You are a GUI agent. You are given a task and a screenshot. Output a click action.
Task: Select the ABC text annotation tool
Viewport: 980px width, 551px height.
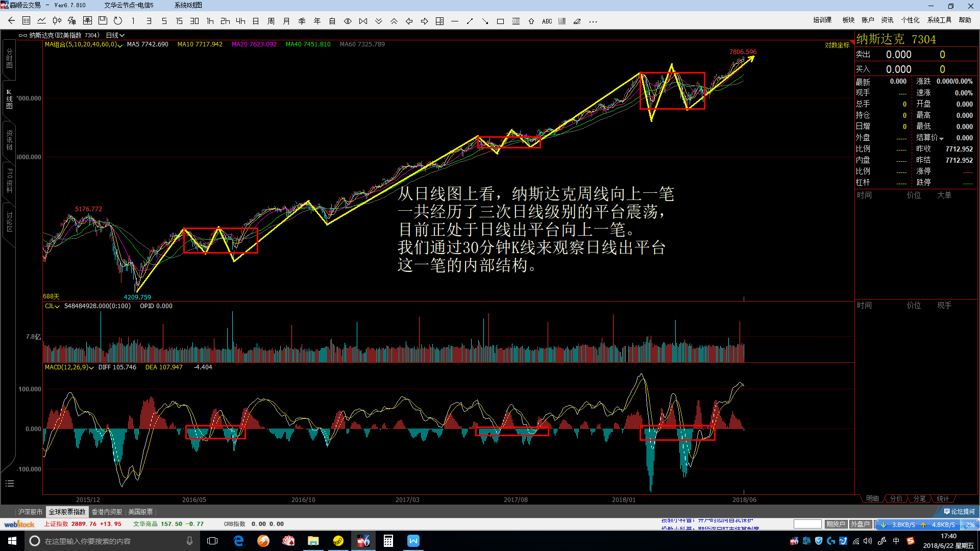pyautogui.click(x=547, y=21)
